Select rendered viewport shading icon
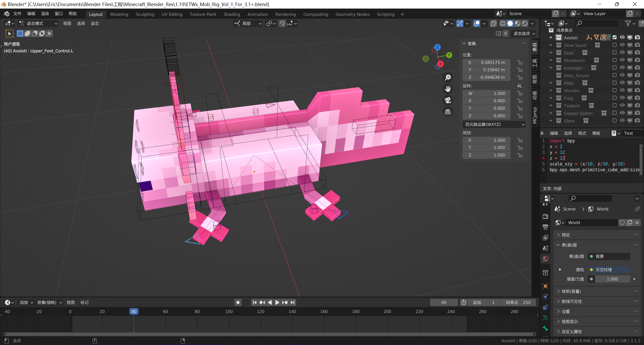 (525, 23)
